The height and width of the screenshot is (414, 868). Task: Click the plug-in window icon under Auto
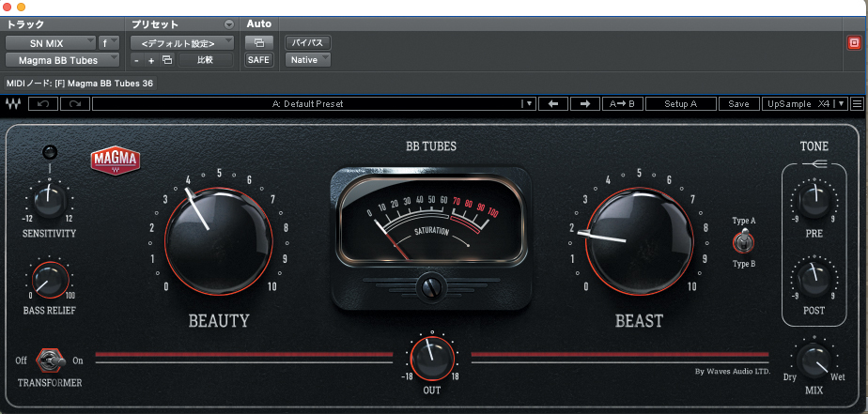click(258, 42)
